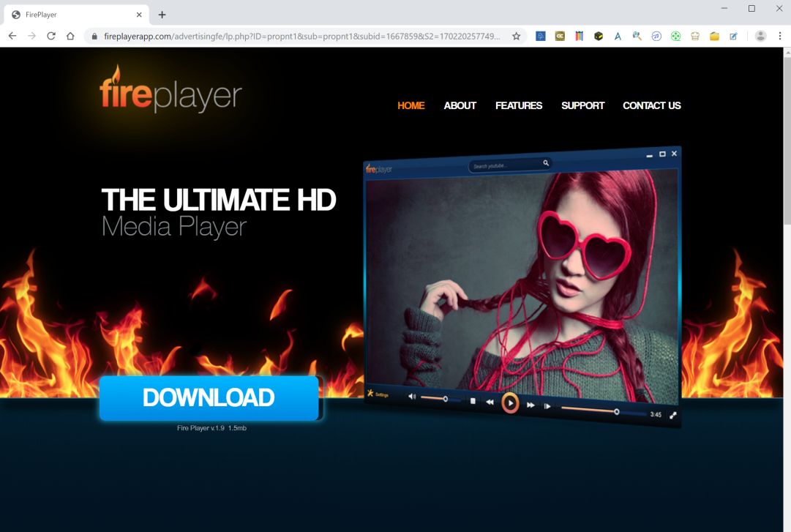Go to the HOME nav item
This screenshot has height=532, width=791.
[x=411, y=105]
